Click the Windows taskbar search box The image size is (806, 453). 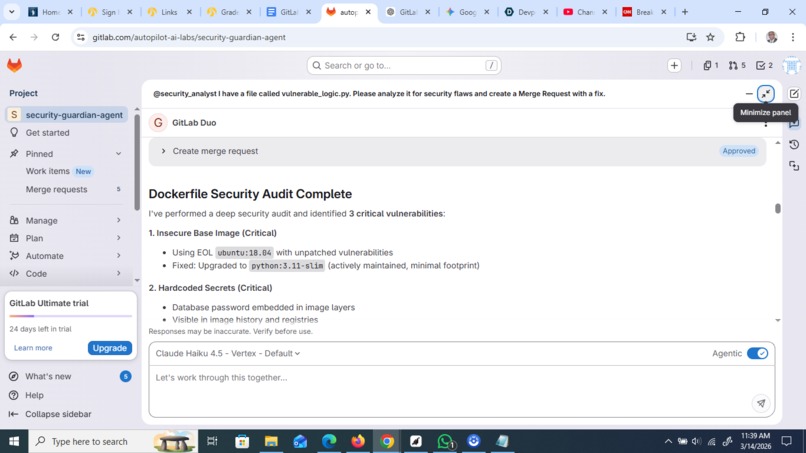(113, 441)
